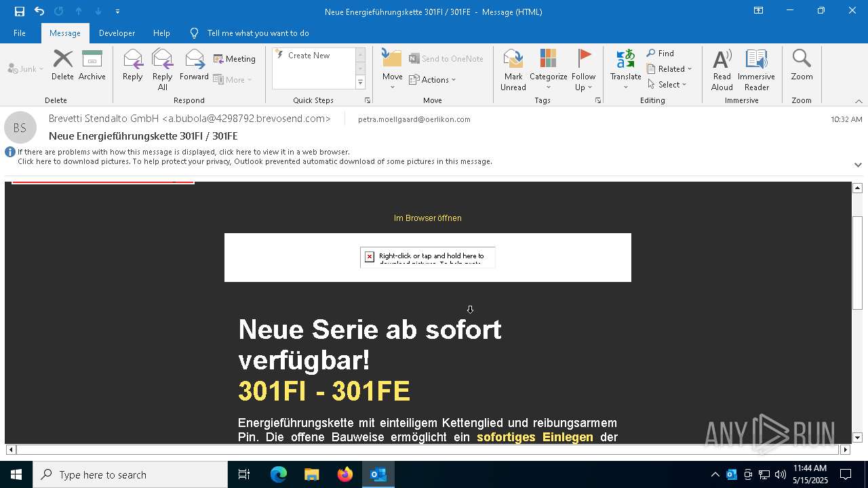
Task: Open the Ribbon Display Options button
Action: tap(759, 11)
